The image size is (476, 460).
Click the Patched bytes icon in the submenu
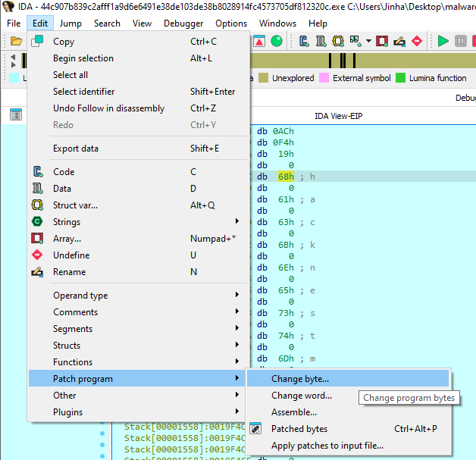pyautogui.click(x=255, y=429)
